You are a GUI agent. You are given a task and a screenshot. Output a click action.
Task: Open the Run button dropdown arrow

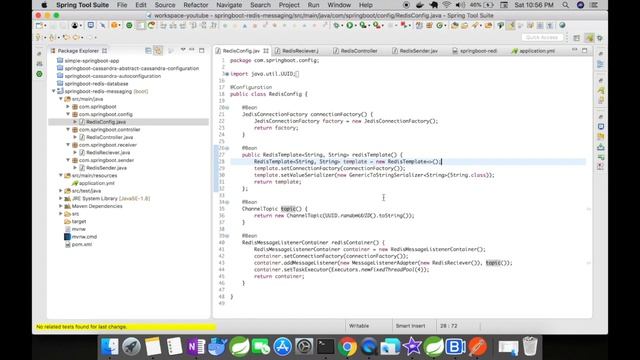pos(356,26)
